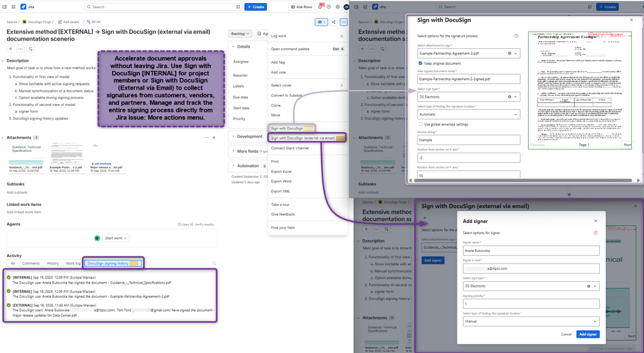Open the Activity sort icon right of the tabs

click(x=214, y=264)
